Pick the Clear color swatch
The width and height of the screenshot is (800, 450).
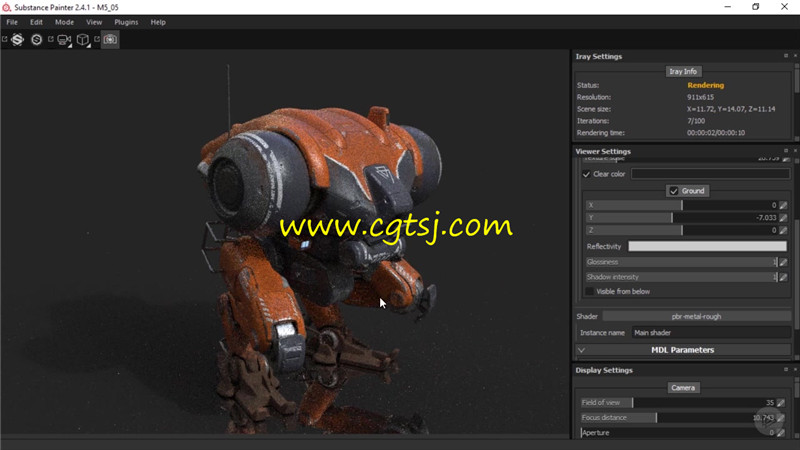pos(710,174)
